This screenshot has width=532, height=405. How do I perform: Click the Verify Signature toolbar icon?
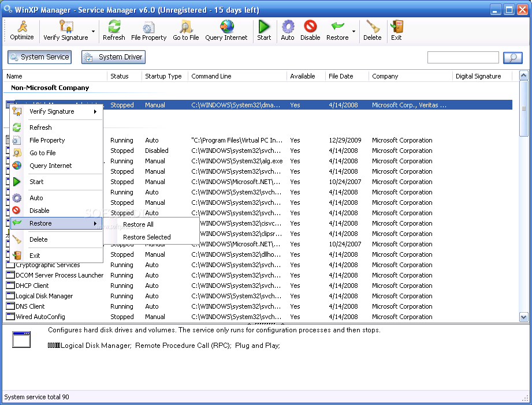66,26
